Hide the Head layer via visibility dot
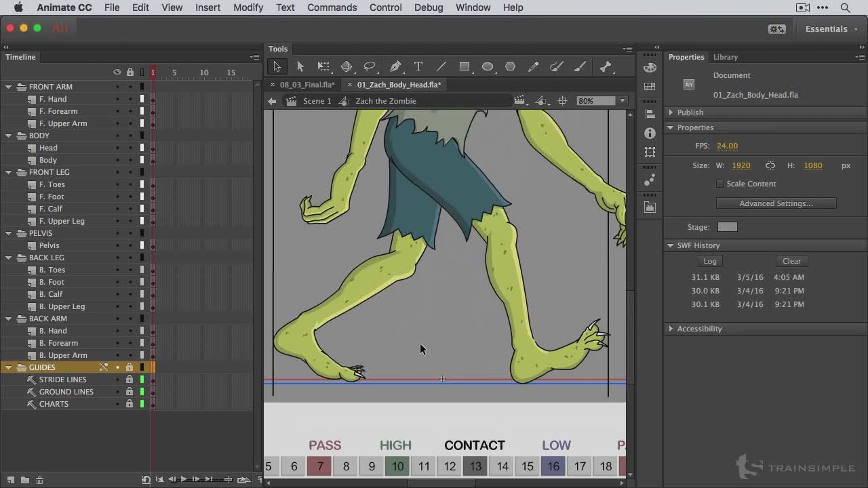Screen dimensions: 868x488 (x=117, y=148)
